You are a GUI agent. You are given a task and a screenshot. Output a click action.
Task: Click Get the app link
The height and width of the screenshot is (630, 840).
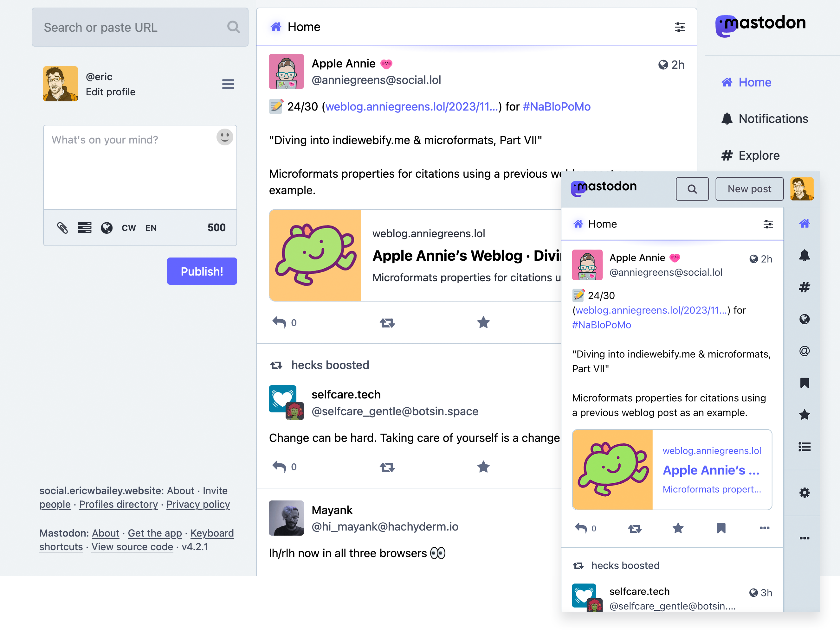point(155,533)
